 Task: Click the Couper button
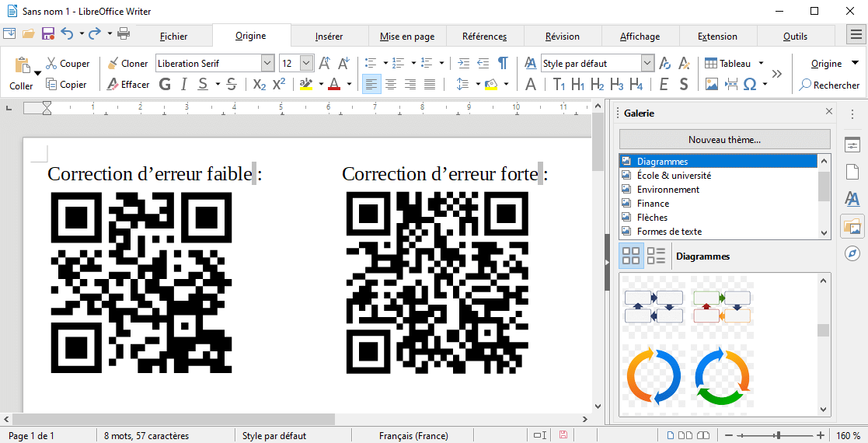pyautogui.click(x=67, y=63)
